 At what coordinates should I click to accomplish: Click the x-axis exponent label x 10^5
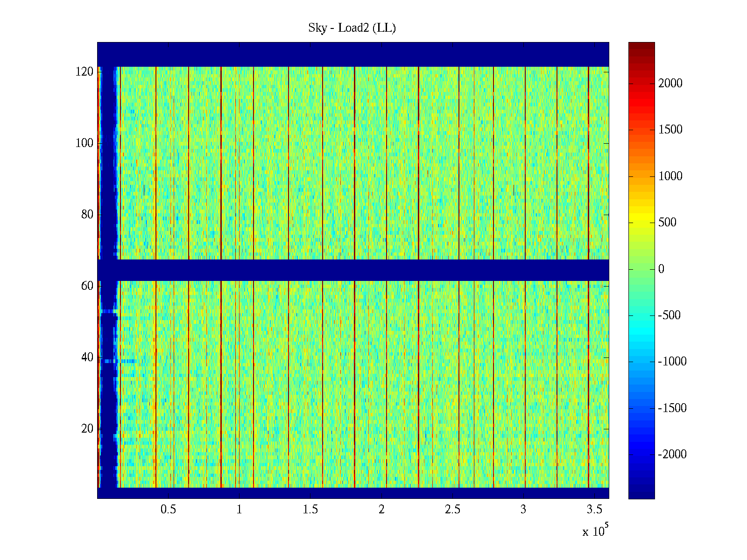[x=595, y=531]
